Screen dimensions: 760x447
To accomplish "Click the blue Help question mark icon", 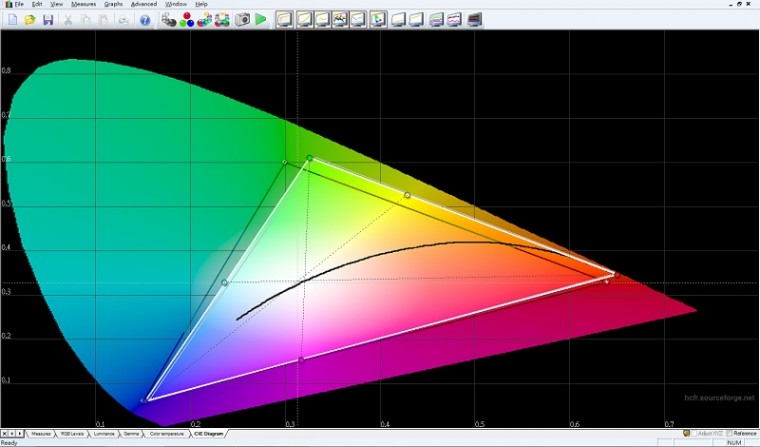I will coord(145,19).
